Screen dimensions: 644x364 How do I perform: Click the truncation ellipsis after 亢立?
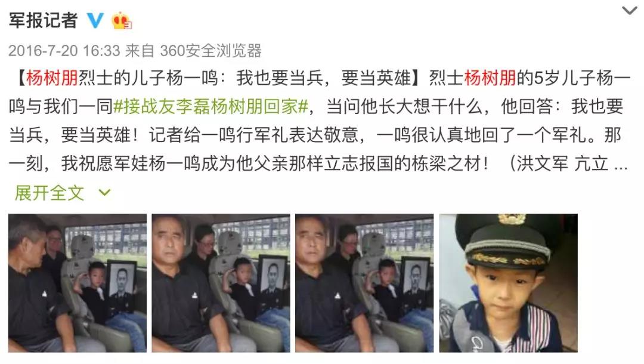[621, 165]
